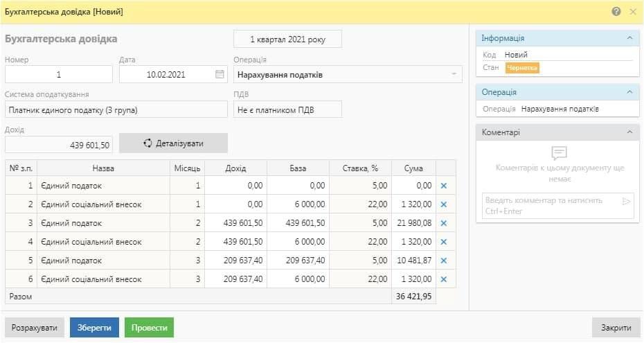Collapse the Коментарі panel
This screenshot has width=644, height=343.
(x=629, y=132)
